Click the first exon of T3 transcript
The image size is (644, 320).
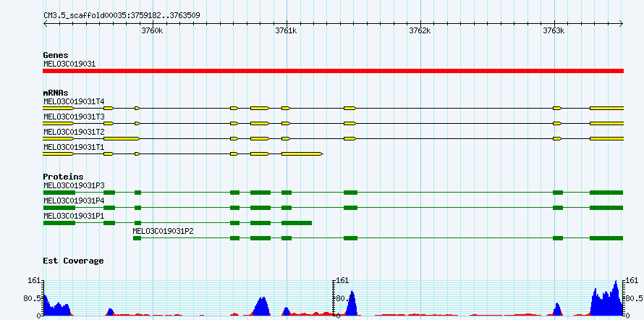(x=59, y=123)
